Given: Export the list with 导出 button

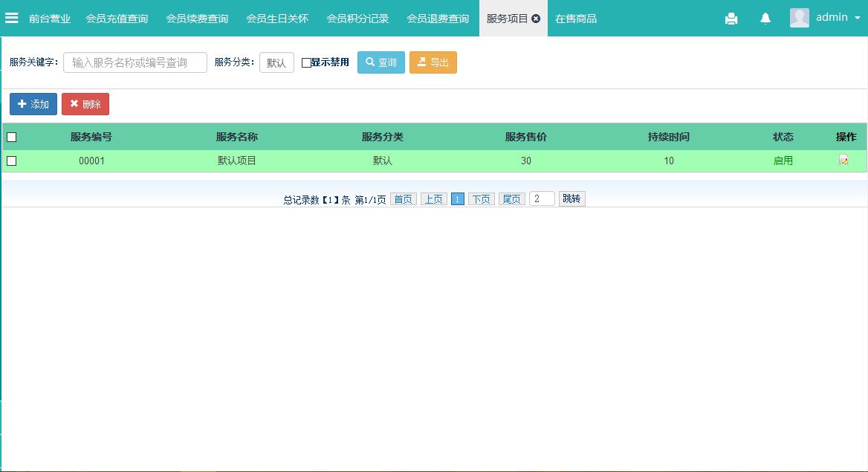Looking at the screenshot, I should click(433, 62).
